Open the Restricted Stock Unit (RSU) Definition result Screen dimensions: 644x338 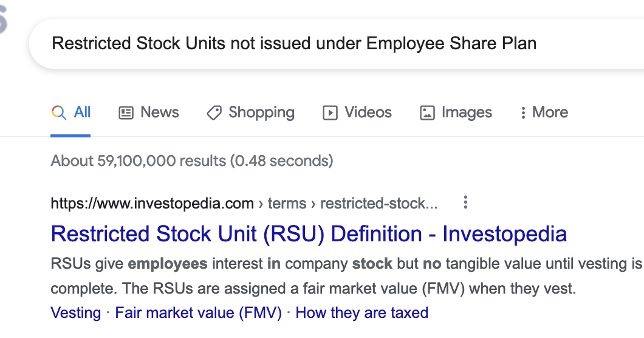coord(309,234)
